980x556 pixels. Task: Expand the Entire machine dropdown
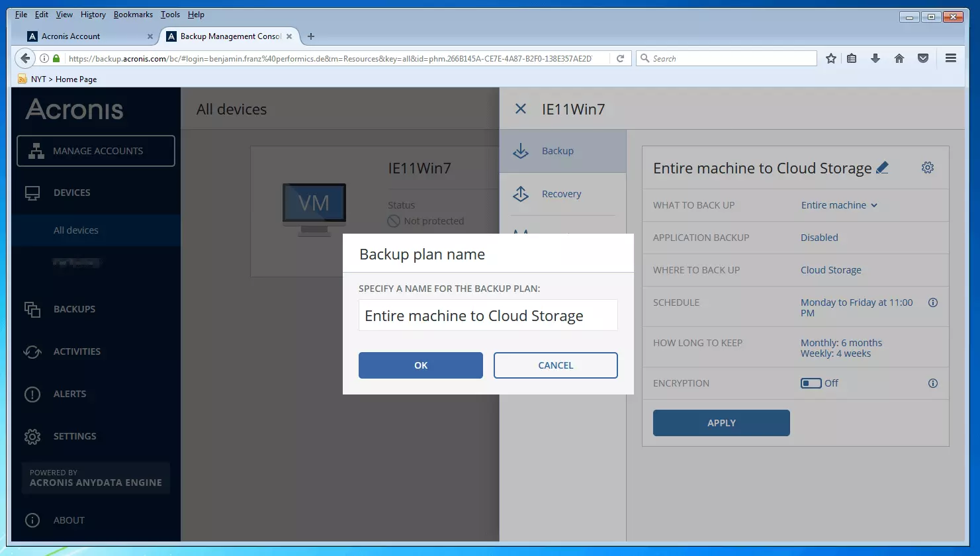tap(838, 205)
